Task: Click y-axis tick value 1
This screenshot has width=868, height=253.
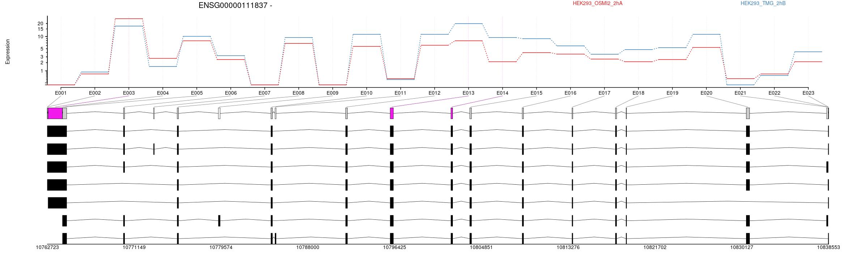Action: pyautogui.click(x=42, y=71)
